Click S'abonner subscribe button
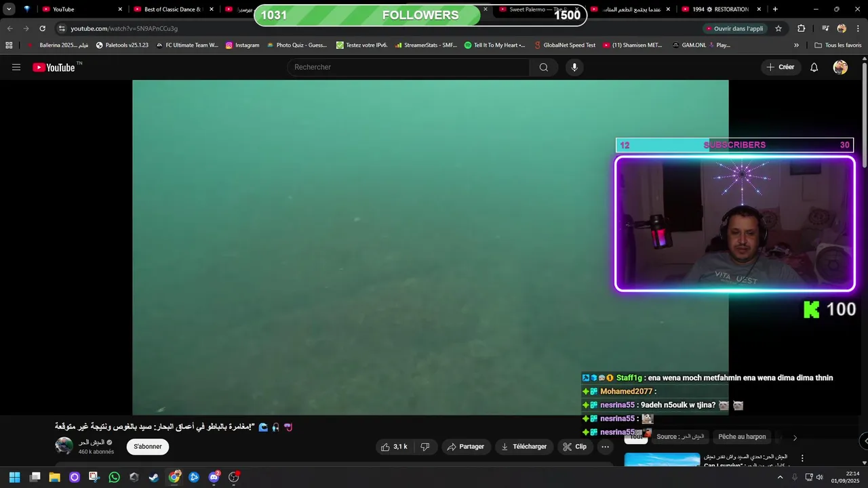Viewport: 868px width, 488px height. click(148, 447)
